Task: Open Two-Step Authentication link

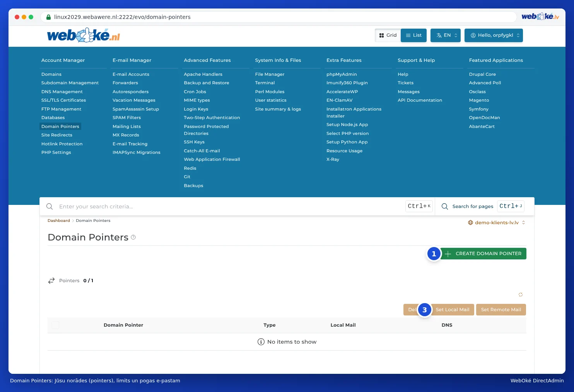Action: (212, 118)
